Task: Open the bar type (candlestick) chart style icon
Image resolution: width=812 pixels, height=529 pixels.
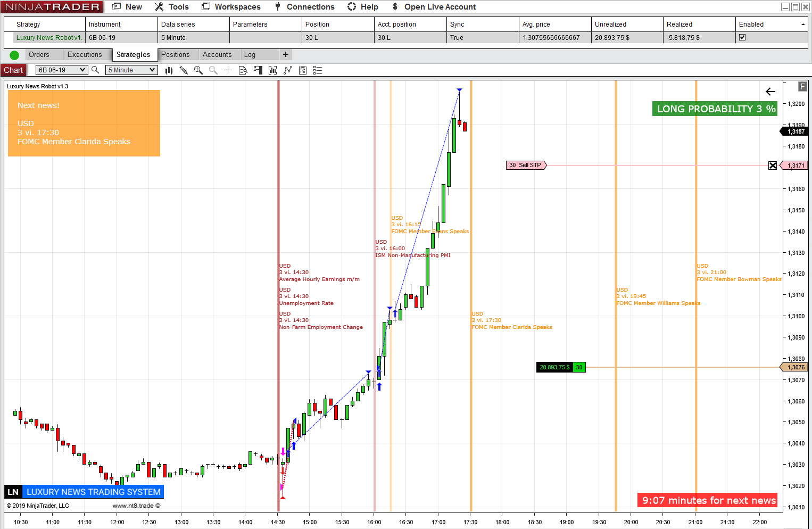Action: coord(169,70)
